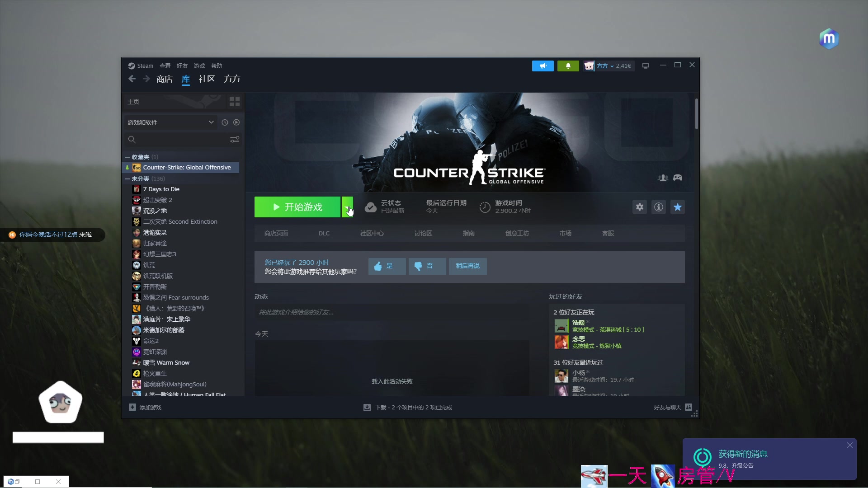The height and width of the screenshot is (488, 868).
Task: Switch library to grid view icon
Action: [234, 101]
